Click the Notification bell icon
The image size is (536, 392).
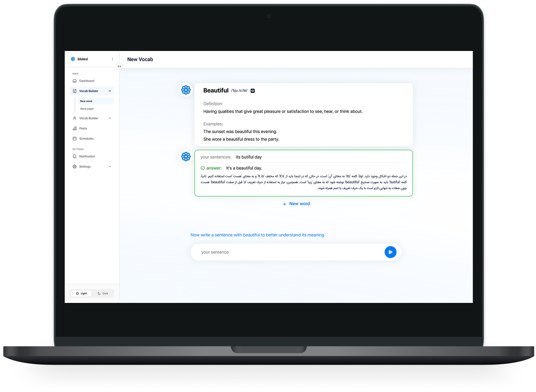(x=75, y=156)
